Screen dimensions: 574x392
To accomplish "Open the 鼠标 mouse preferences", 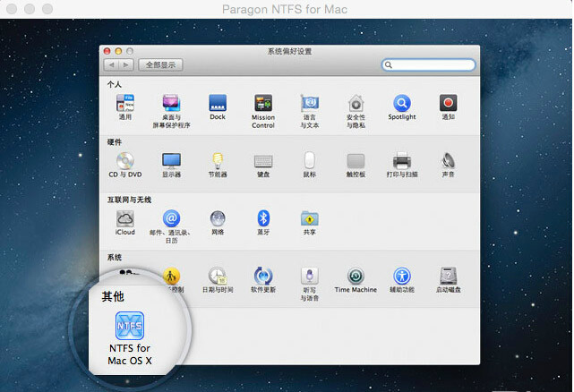I will [310, 161].
